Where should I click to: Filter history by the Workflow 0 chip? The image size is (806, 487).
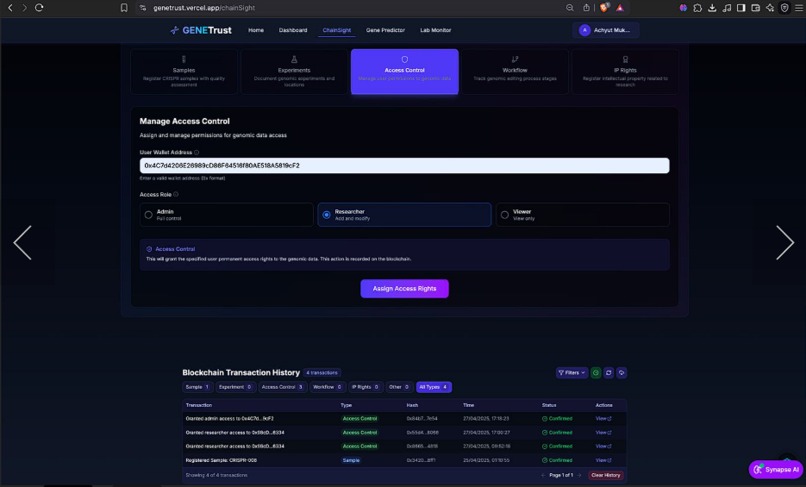coord(327,387)
